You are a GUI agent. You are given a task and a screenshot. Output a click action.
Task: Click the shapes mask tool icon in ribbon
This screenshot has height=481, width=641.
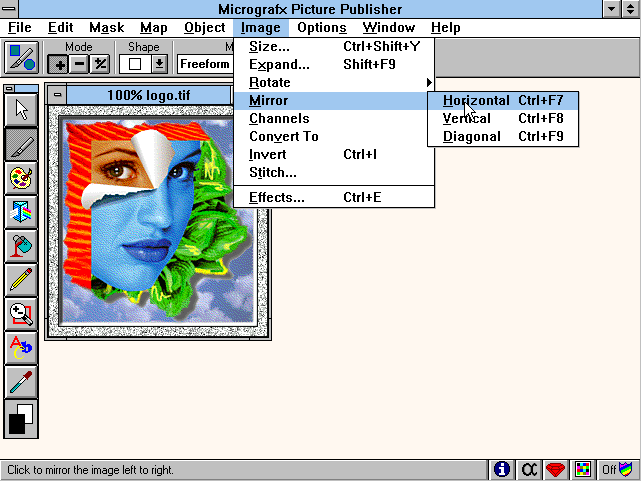pyautogui.click(x=22, y=58)
